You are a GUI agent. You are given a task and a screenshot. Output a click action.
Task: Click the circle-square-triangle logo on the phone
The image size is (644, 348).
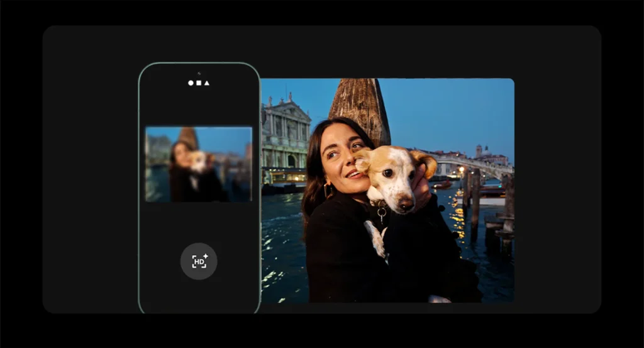(199, 83)
